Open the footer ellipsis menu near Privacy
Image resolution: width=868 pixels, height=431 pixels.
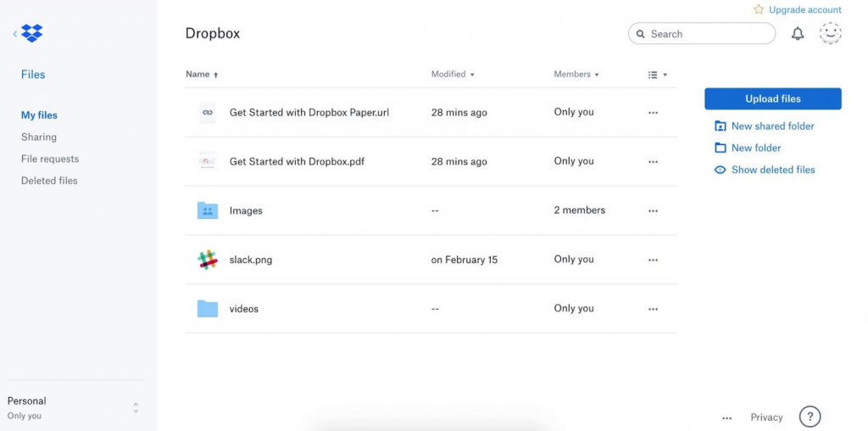[x=727, y=418]
